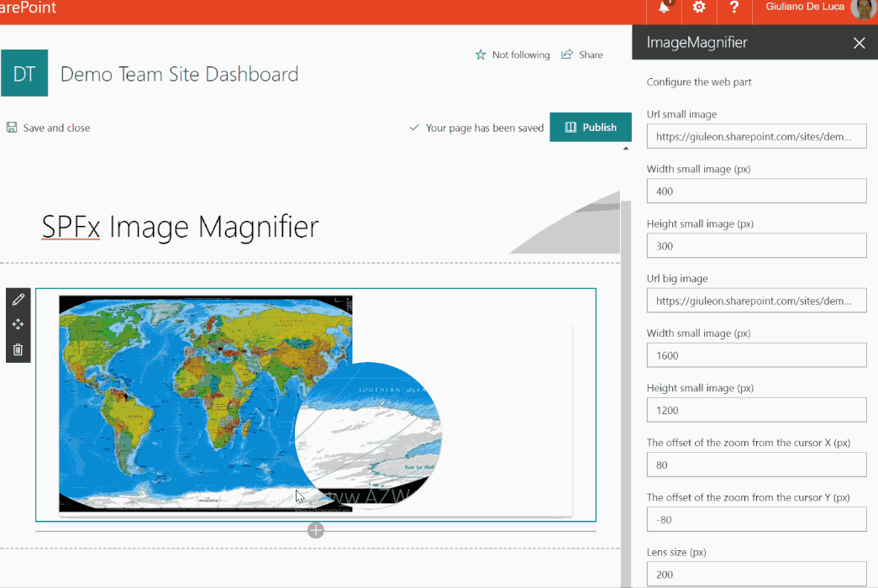Select the Edit web part pencil icon

(18, 299)
